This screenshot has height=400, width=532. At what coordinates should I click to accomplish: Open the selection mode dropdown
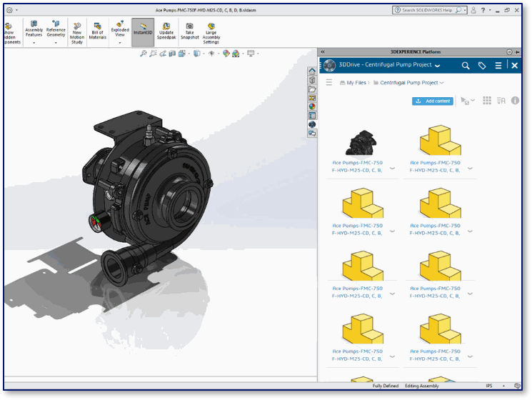click(468, 101)
